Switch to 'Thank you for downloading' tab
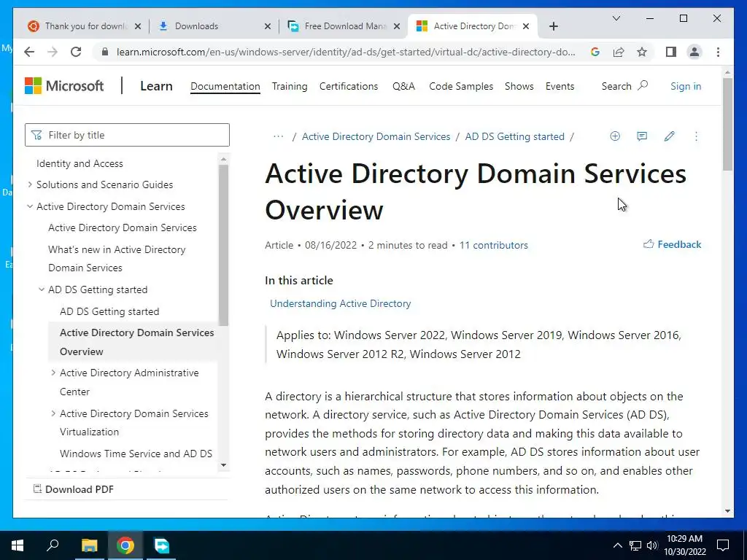The width and height of the screenshot is (747, 560). pos(85,26)
